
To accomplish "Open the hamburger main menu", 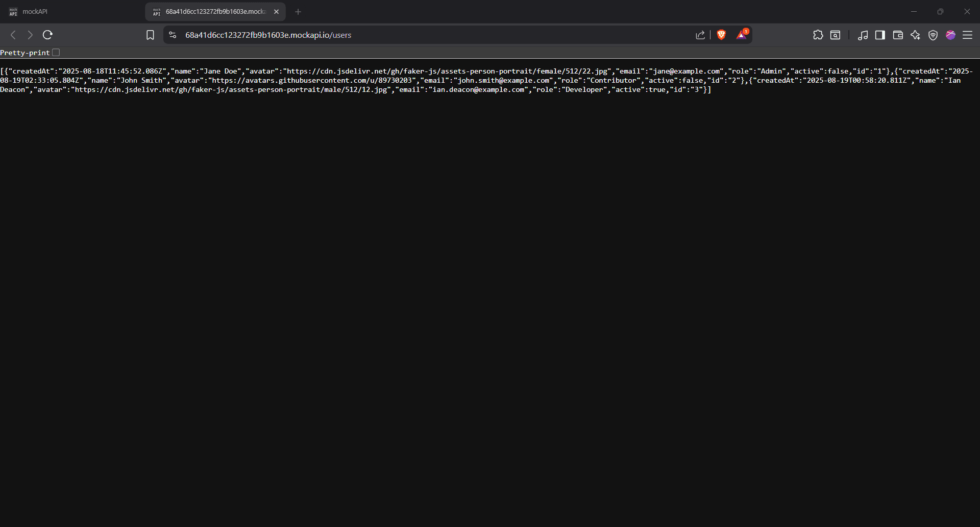I will 967,35.
